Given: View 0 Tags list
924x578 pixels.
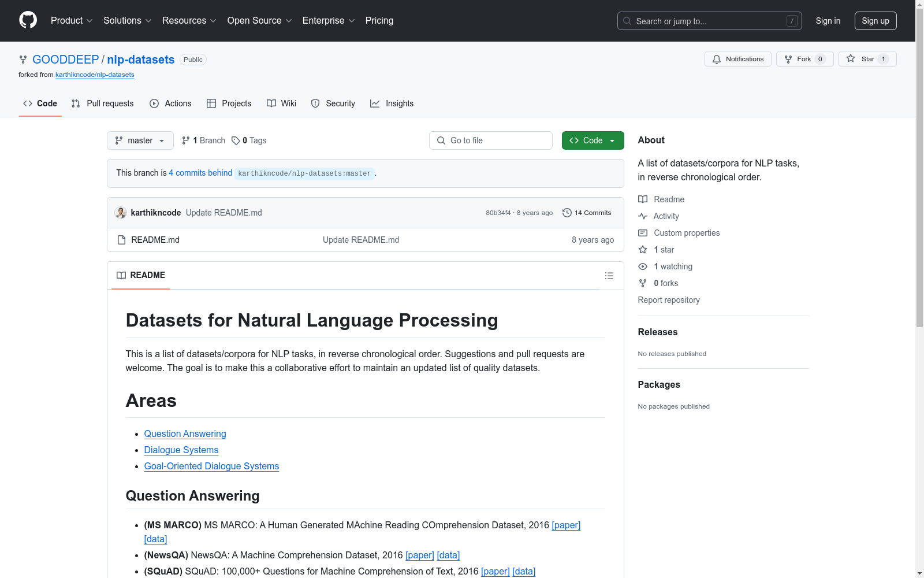Looking at the screenshot, I should pos(249,140).
